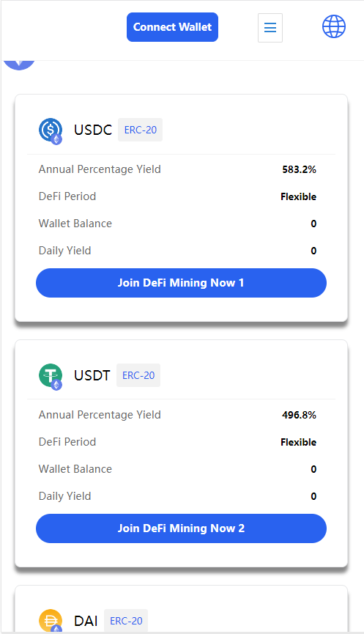This screenshot has height=634, width=364.
Task: Click Wallet Balance label in USDC card
Action: coord(75,224)
